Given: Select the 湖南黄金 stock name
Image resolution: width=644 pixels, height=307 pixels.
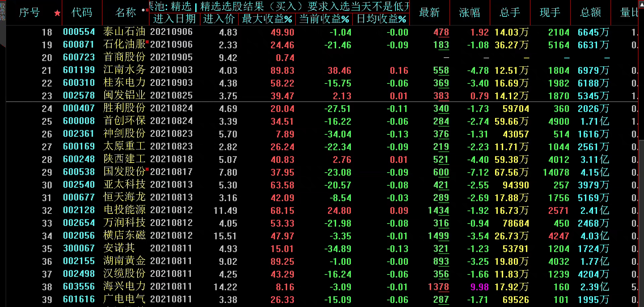Looking at the screenshot, I should [124, 261].
